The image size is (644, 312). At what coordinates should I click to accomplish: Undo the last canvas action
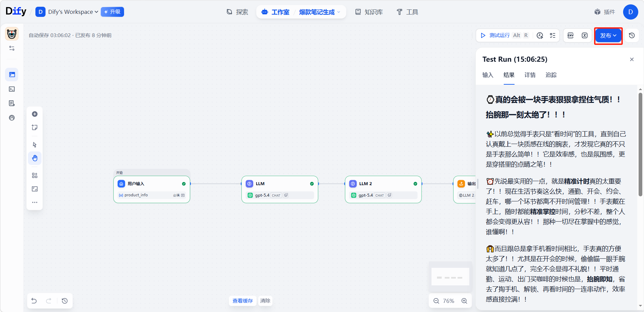[34, 301]
